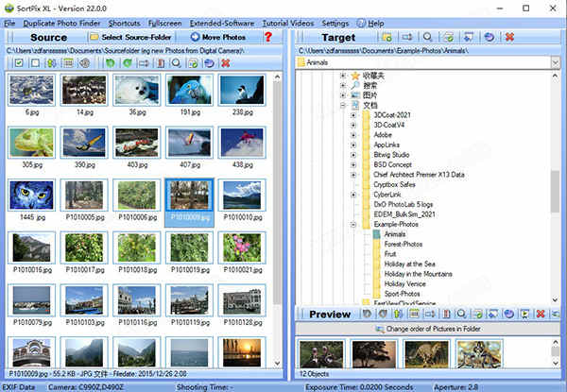Click the rename folder icon in Target toolbar
This screenshot has height=392, width=567.
point(407,37)
